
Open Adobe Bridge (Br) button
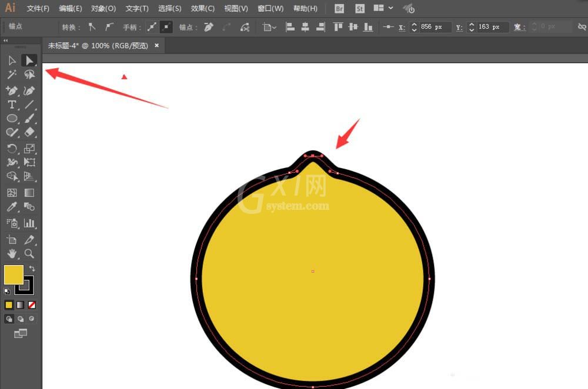coord(339,8)
